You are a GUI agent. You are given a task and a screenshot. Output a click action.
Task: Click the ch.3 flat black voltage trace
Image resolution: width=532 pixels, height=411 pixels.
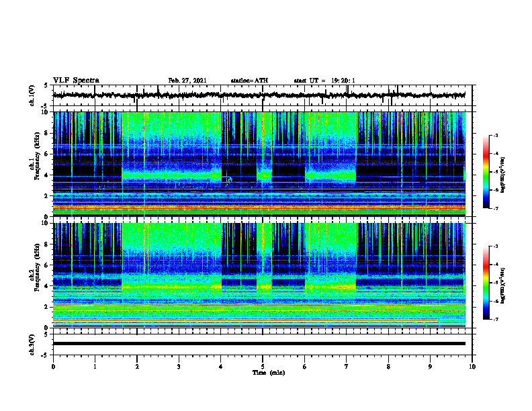pos(259,344)
